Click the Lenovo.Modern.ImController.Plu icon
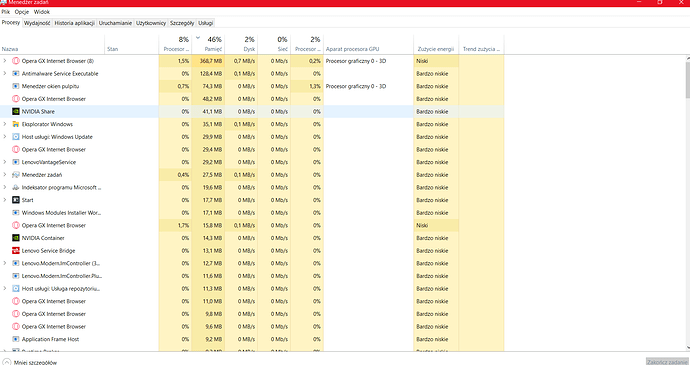Screen dimensions: 690x365 point(16,276)
